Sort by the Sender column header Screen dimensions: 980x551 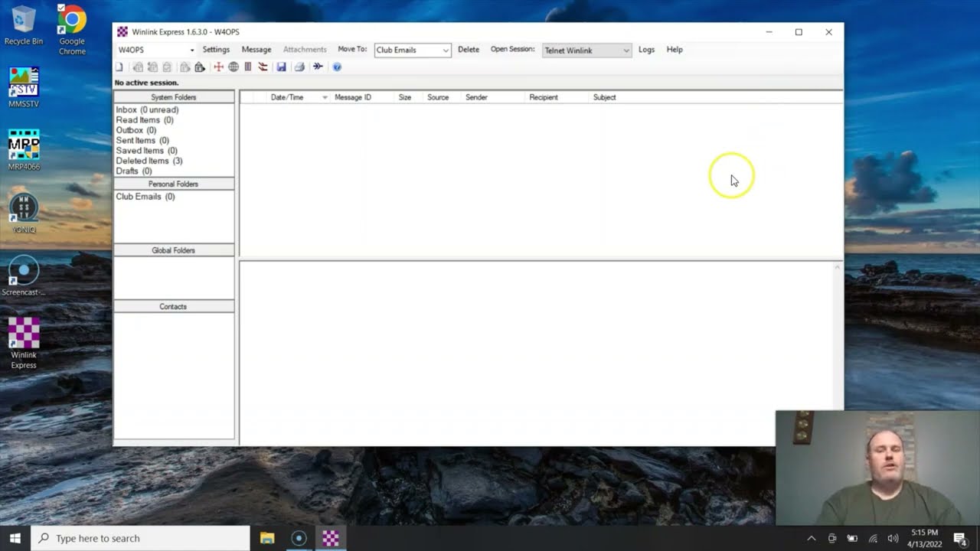pyautogui.click(x=476, y=98)
